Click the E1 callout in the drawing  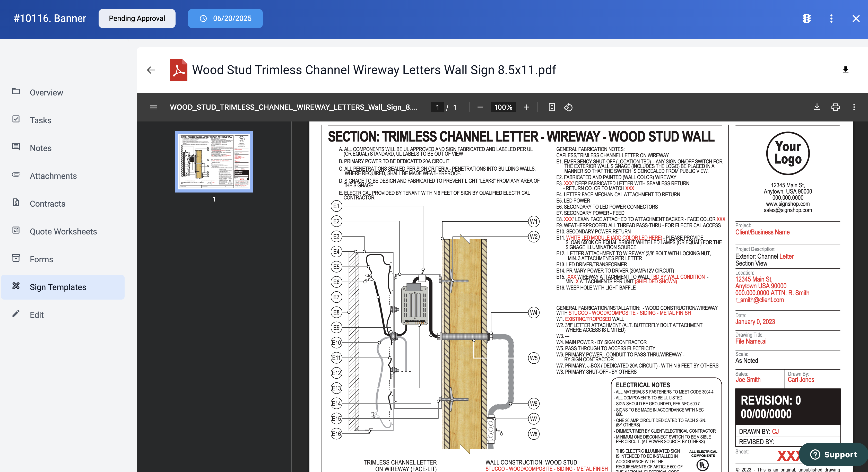336,206
